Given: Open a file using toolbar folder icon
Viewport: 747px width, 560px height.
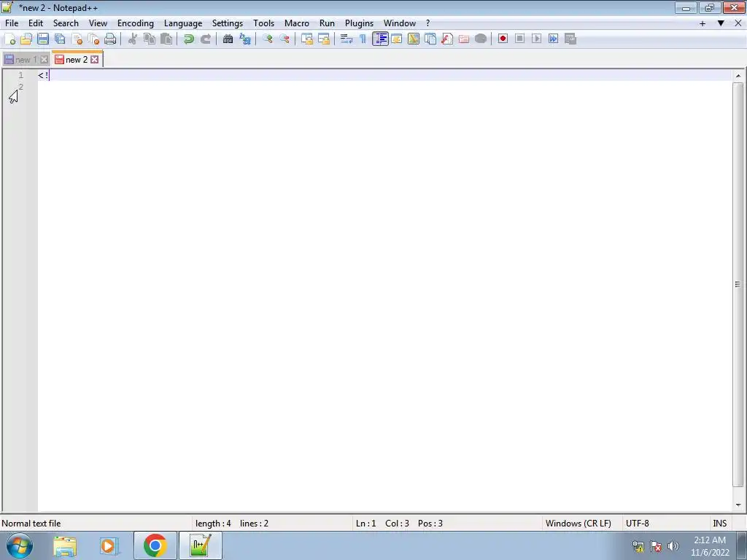Looking at the screenshot, I should point(26,39).
